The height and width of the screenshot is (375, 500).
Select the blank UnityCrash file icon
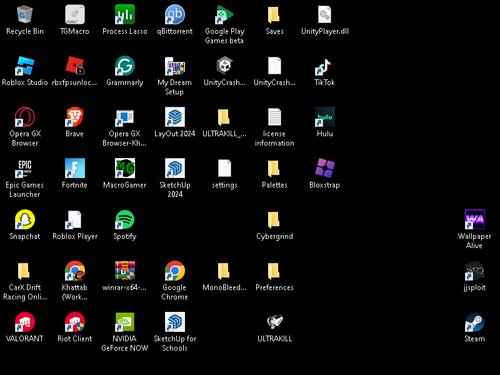(x=274, y=66)
